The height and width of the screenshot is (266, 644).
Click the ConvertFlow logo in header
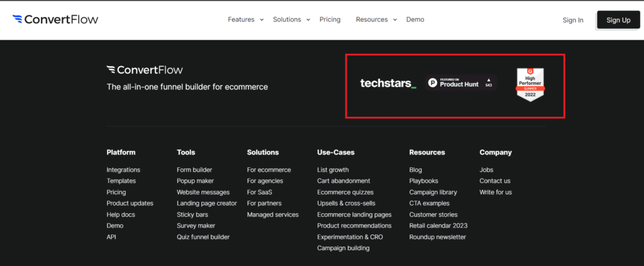[x=55, y=19]
